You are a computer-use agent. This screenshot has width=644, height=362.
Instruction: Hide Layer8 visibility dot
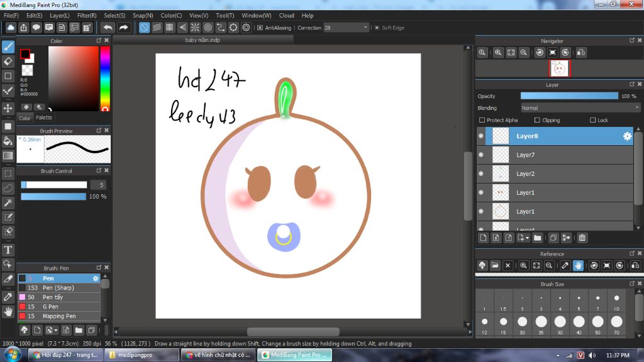point(481,136)
